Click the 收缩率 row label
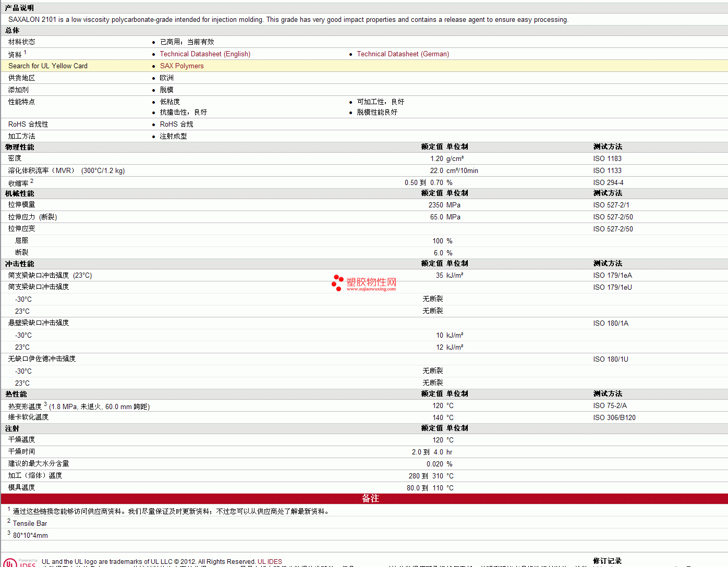Screen dimensions: 728x567 pyautogui.click(x=20, y=182)
